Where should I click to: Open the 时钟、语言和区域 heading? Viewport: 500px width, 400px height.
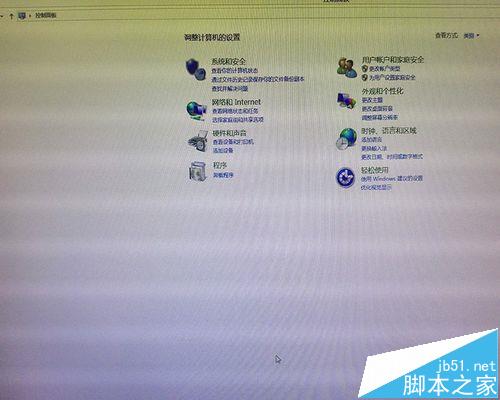[x=389, y=131]
